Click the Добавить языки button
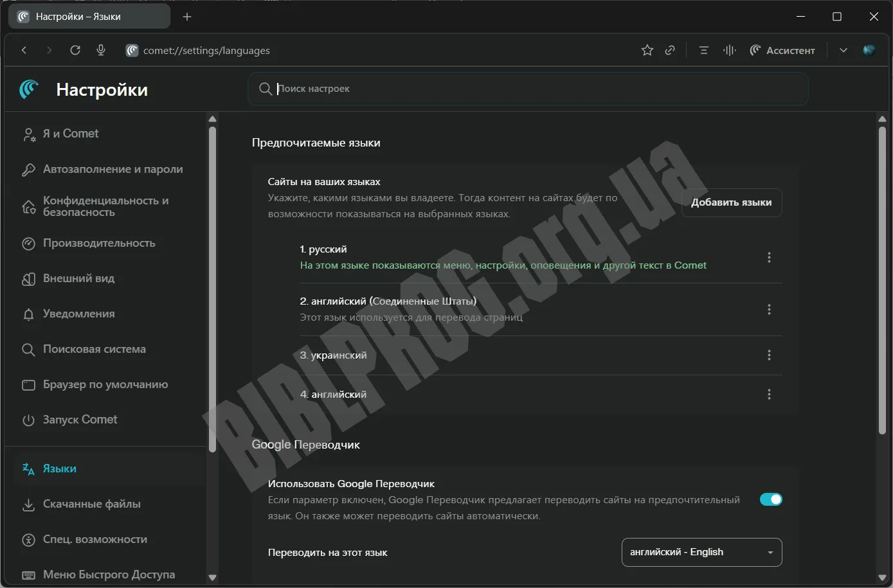The image size is (893, 588). coord(731,202)
